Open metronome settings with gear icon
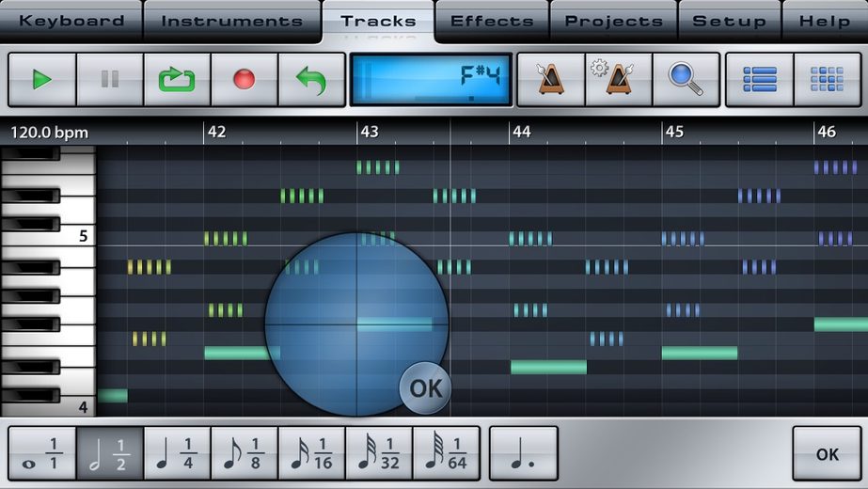 619,79
